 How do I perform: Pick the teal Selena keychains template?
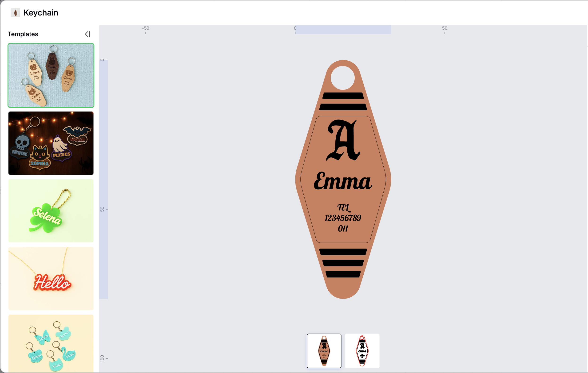tap(51, 343)
